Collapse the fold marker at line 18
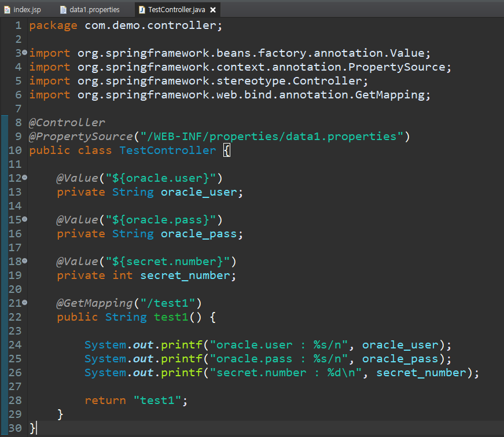Image resolution: width=504 pixels, height=437 pixels. point(25,260)
